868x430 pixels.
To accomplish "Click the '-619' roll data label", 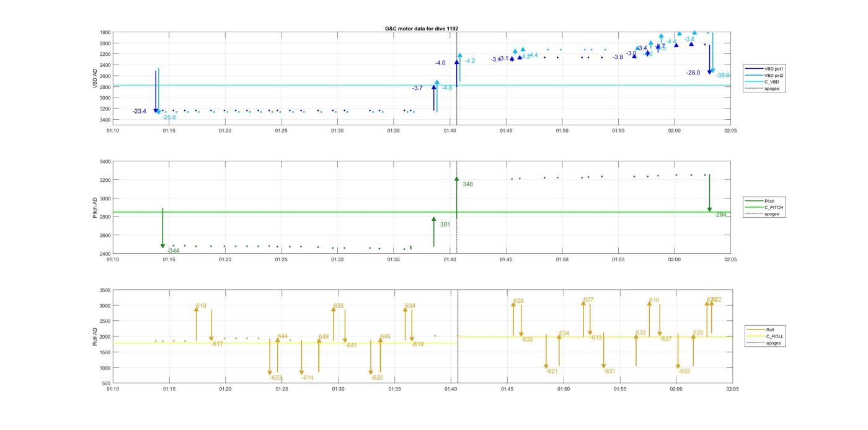I will (x=418, y=344).
